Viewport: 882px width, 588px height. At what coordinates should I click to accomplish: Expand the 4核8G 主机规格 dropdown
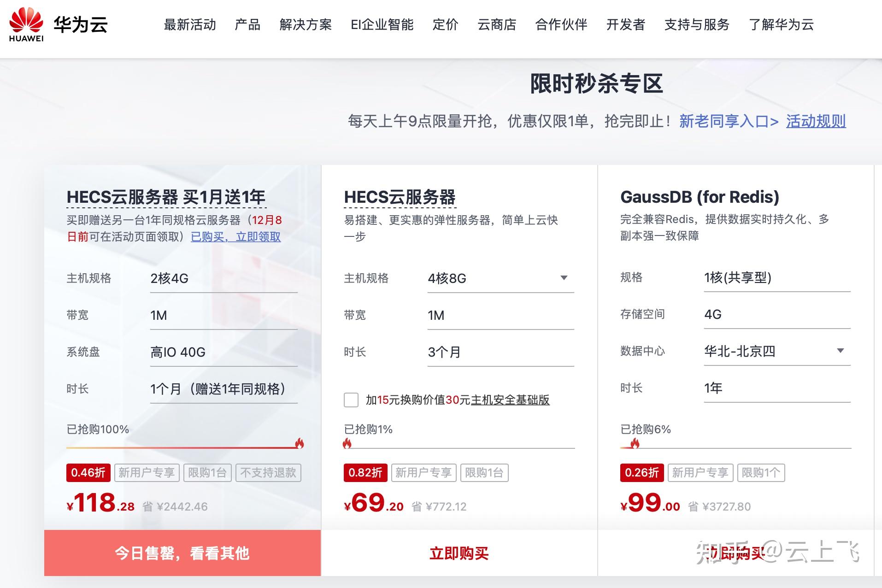[x=500, y=278]
